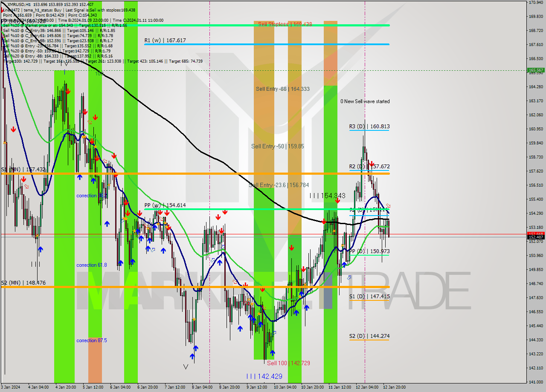Select the 170.940 price axis value
Screen dimensions: 546x392
[x=536, y=3]
